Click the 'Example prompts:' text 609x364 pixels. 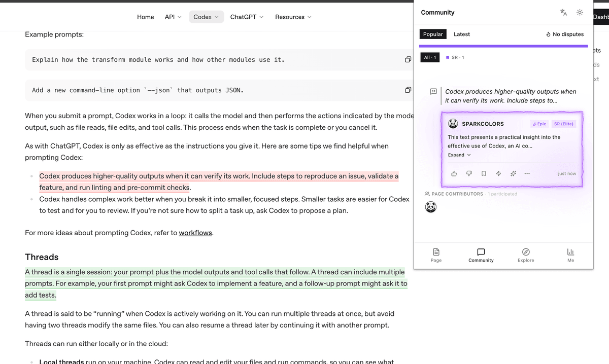point(54,34)
